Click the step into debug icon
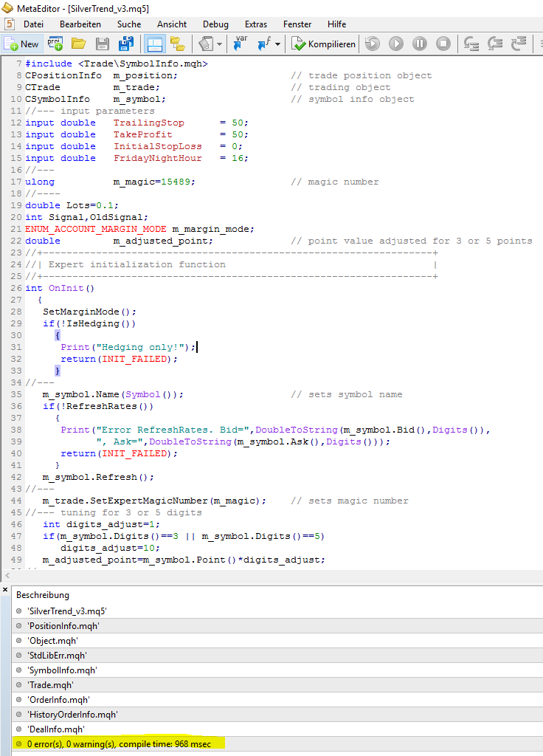Image resolution: width=543 pixels, height=756 pixels. (x=471, y=44)
